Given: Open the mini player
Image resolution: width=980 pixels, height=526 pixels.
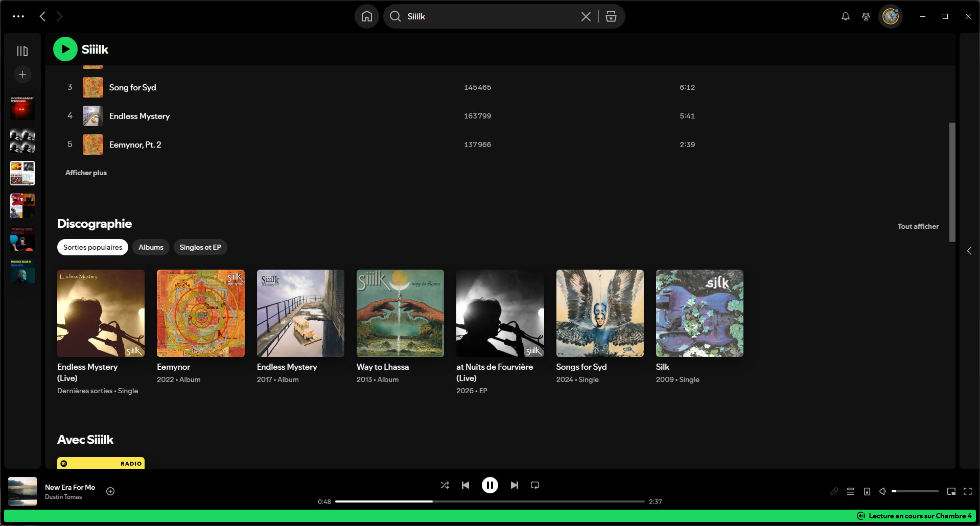Looking at the screenshot, I should [951, 491].
